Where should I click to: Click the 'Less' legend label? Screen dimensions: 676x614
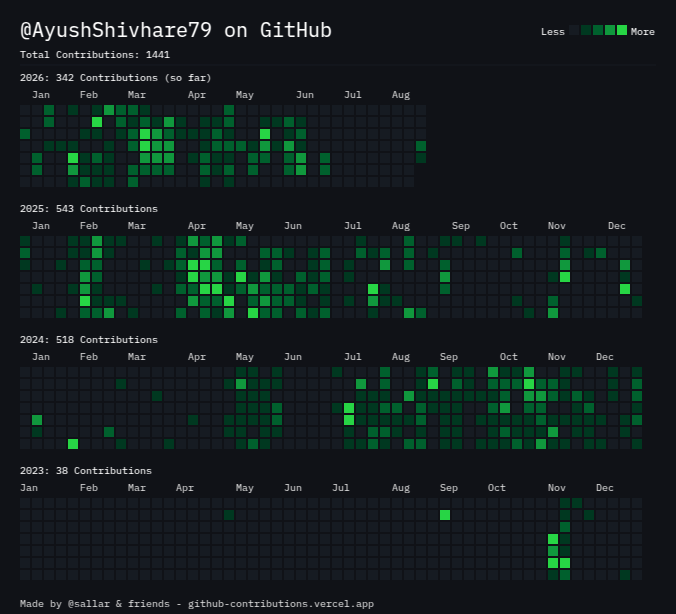[553, 32]
